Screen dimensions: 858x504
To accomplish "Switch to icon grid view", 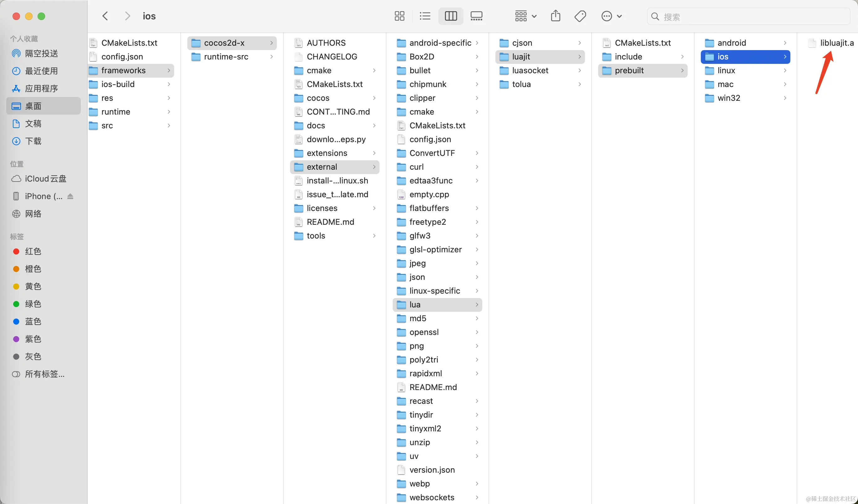I will [399, 16].
